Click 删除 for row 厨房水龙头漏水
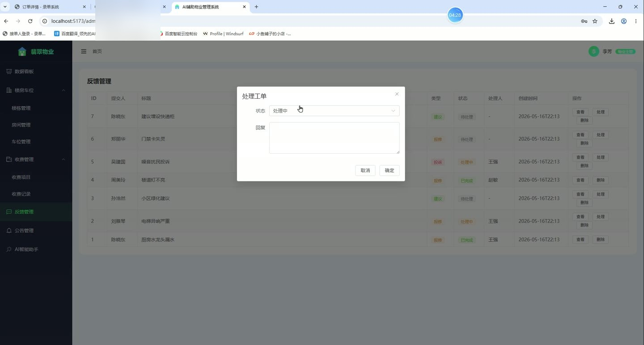The height and width of the screenshot is (345, 644). point(601,240)
